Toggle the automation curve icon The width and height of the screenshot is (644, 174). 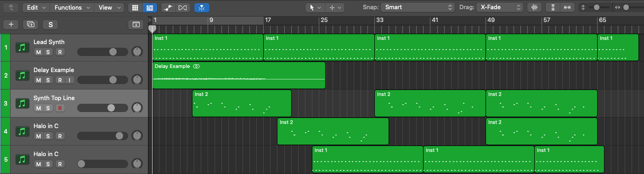pos(169,7)
